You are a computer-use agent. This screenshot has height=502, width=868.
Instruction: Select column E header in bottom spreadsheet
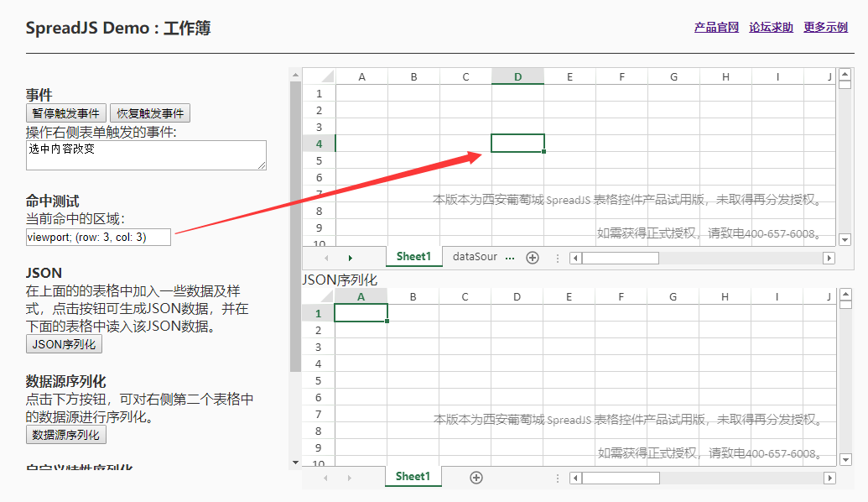pos(569,296)
